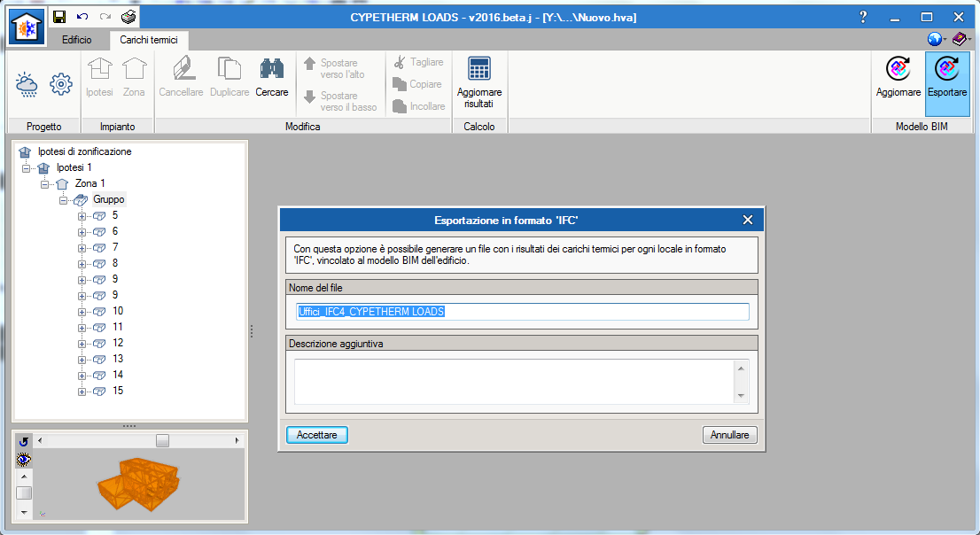Viewport: 980px width, 535px height.
Task: Add a new Zona
Action: pyautogui.click(x=134, y=77)
